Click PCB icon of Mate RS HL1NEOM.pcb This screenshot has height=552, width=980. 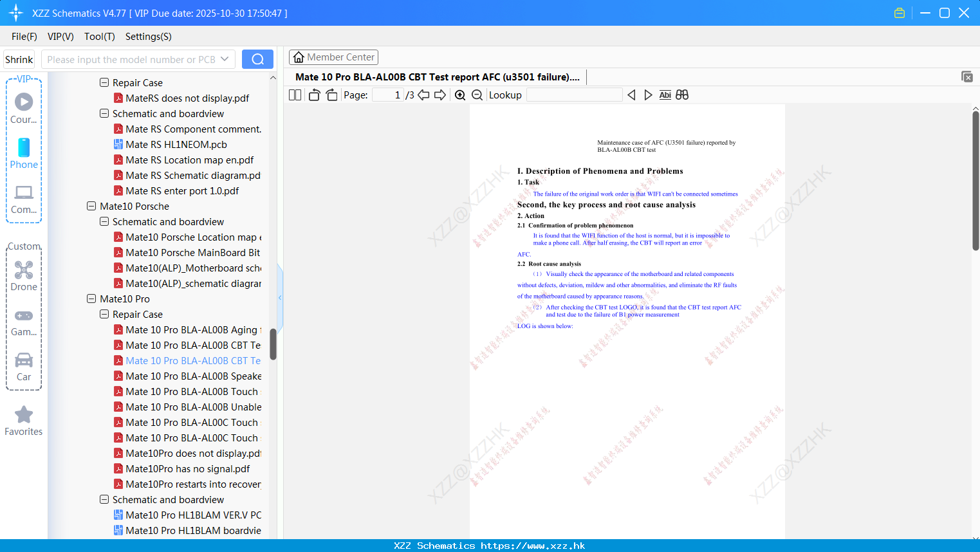(118, 145)
